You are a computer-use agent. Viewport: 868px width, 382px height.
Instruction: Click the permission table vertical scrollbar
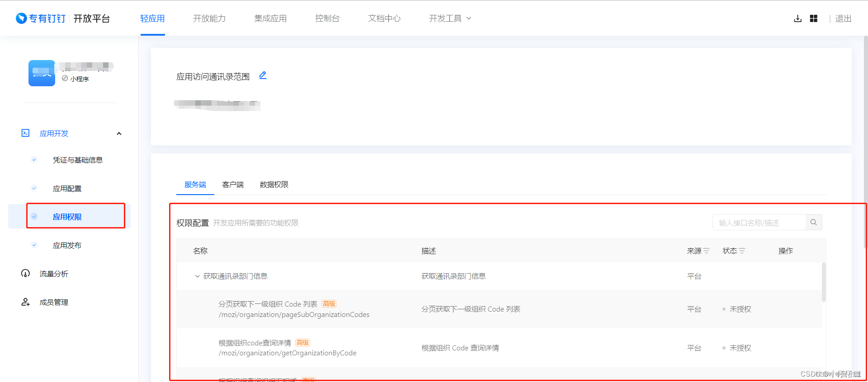pos(824,282)
